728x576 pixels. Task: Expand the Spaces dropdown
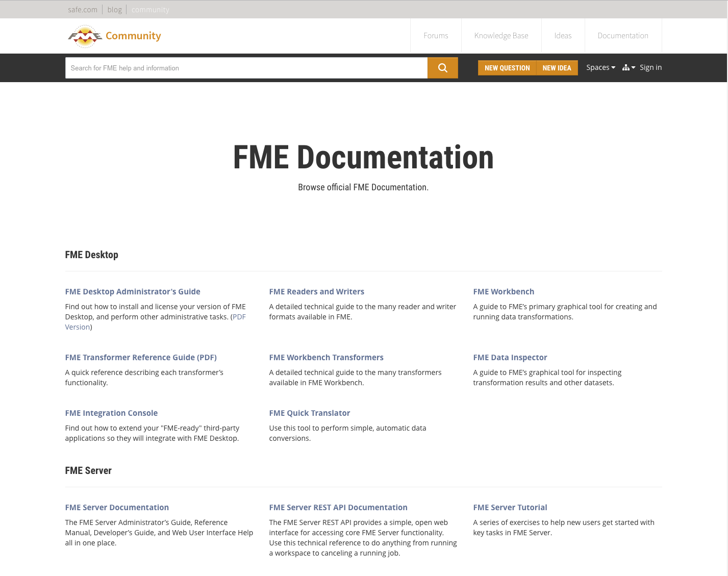coord(600,67)
